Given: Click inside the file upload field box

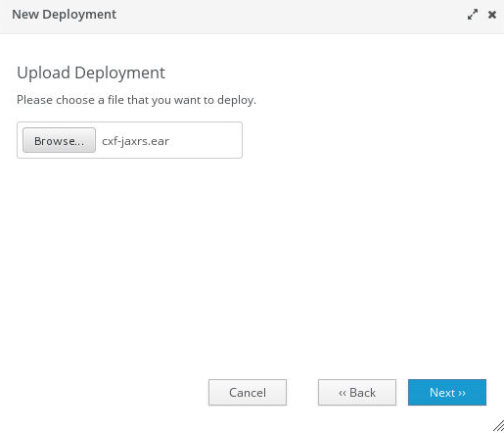Looking at the screenshot, I should tap(129, 140).
